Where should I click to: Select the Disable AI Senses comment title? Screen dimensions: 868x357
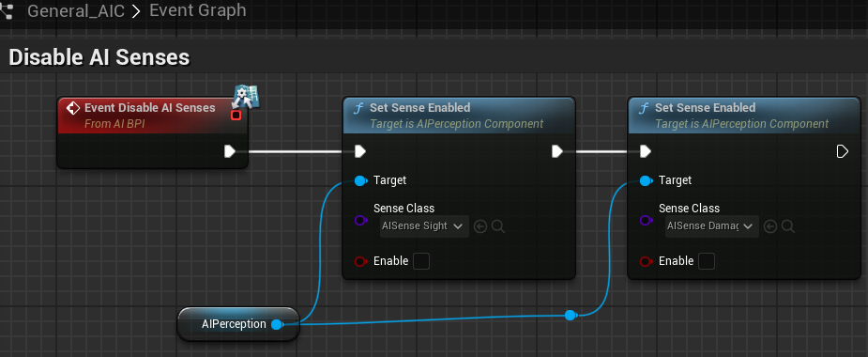tap(99, 57)
